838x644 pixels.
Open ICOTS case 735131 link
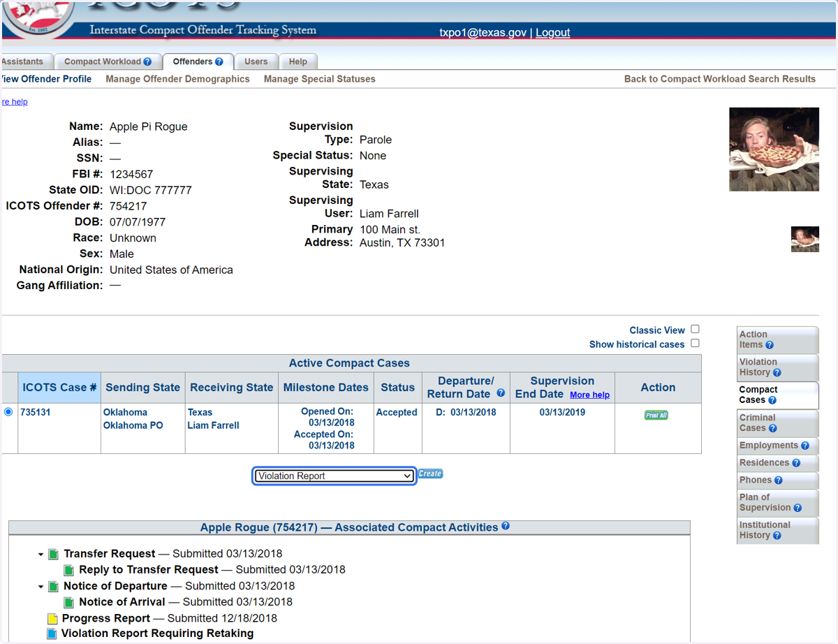36,412
